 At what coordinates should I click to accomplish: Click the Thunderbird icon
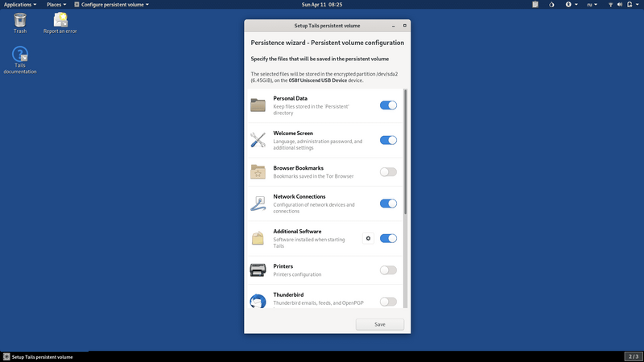[258, 301]
